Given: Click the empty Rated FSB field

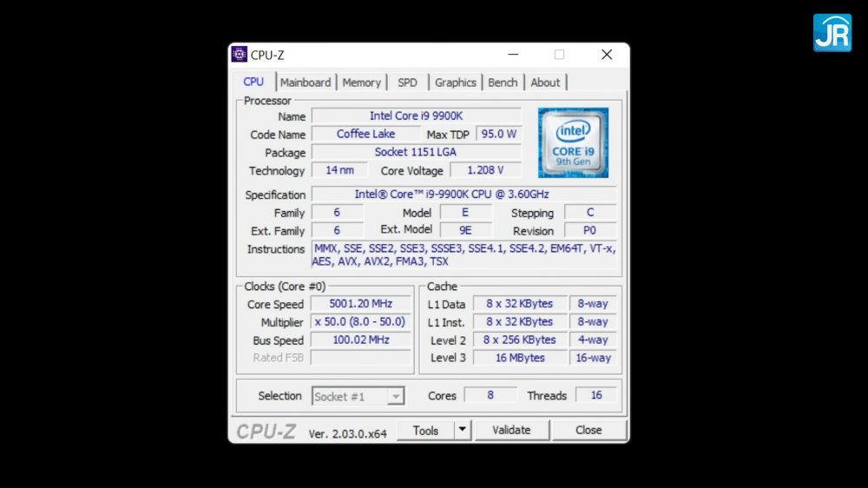Looking at the screenshot, I should (x=361, y=358).
